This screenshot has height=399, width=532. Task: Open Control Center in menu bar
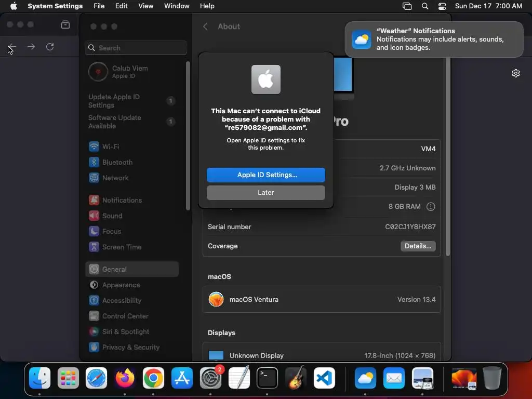(x=442, y=6)
